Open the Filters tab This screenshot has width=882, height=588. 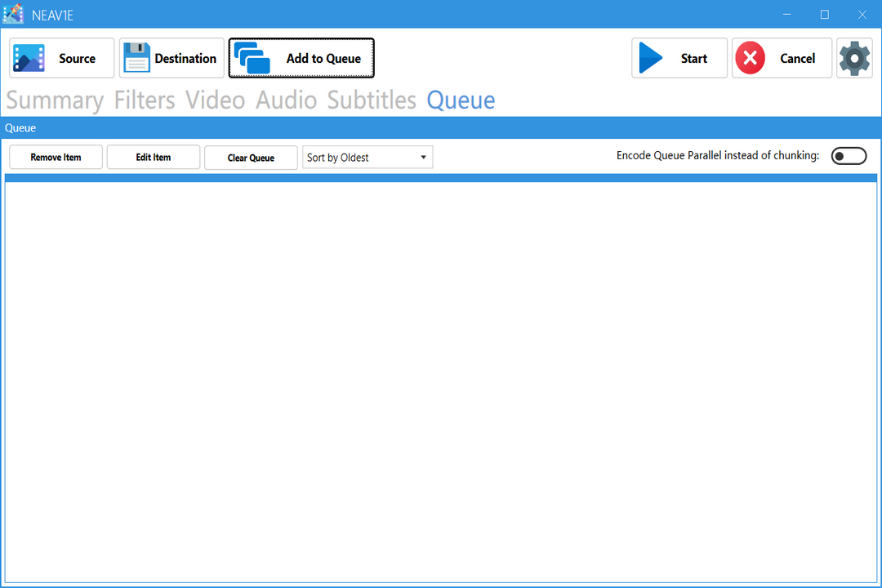click(145, 100)
